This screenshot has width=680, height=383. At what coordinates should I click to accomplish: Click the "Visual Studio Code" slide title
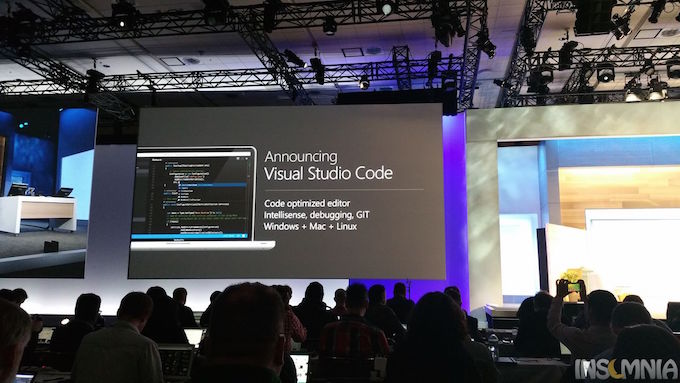point(328,173)
